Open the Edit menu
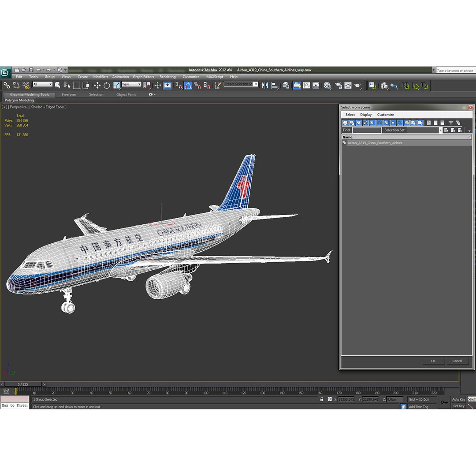This screenshot has width=476, height=476. pyautogui.click(x=19, y=77)
